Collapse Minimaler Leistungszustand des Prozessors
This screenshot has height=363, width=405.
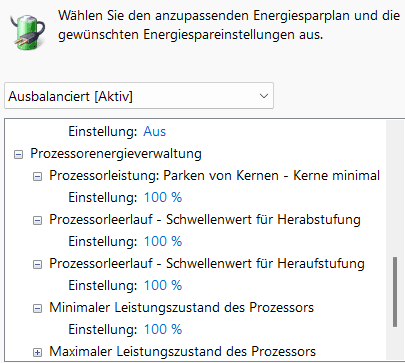[x=38, y=308]
